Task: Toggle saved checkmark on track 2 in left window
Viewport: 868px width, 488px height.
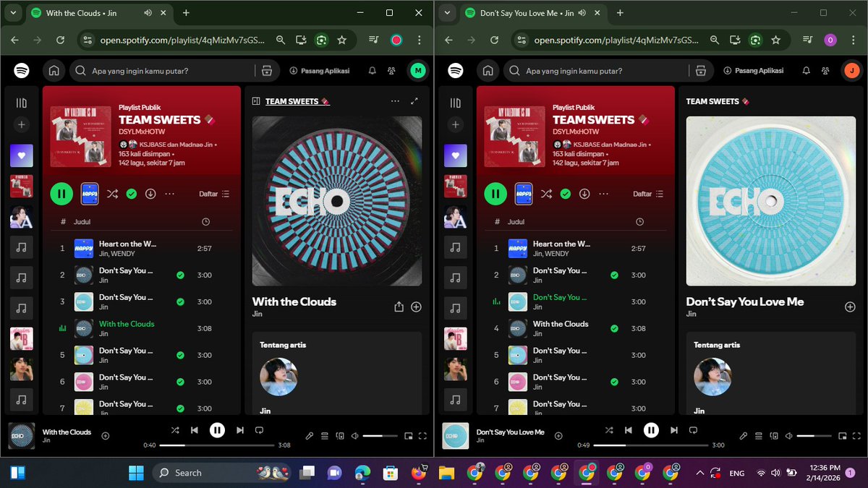Action: pyautogui.click(x=180, y=275)
